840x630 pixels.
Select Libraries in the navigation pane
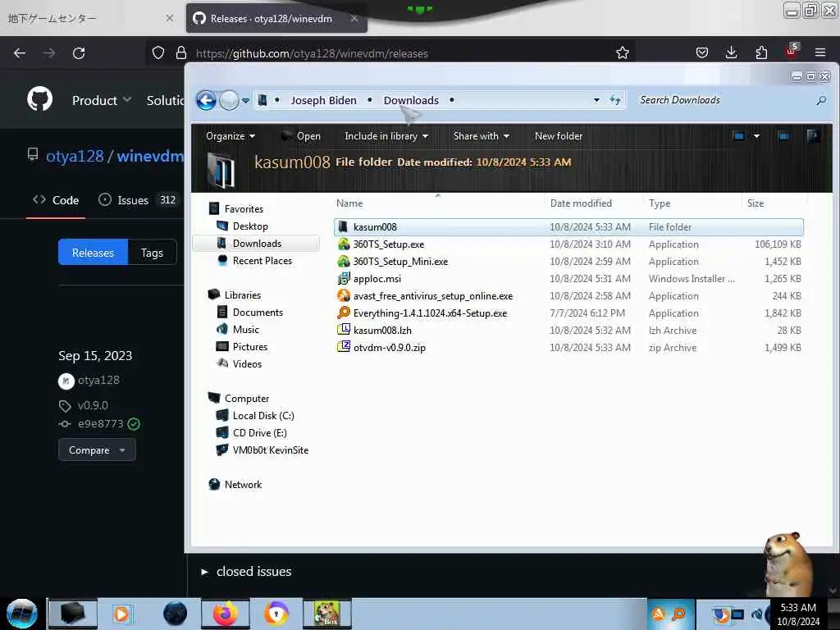(242, 295)
